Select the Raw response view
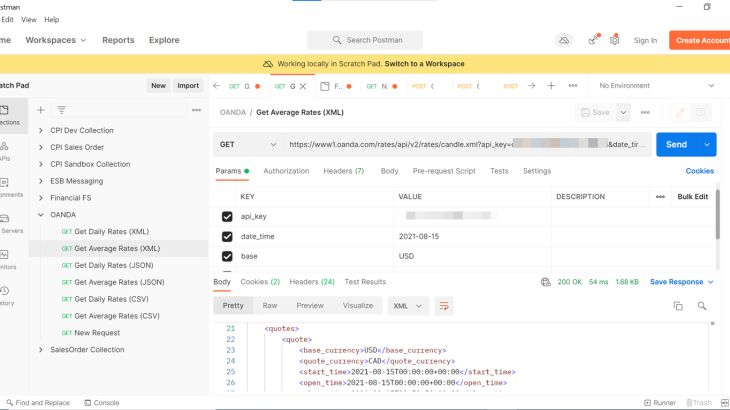The width and height of the screenshot is (730, 410). [270, 306]
